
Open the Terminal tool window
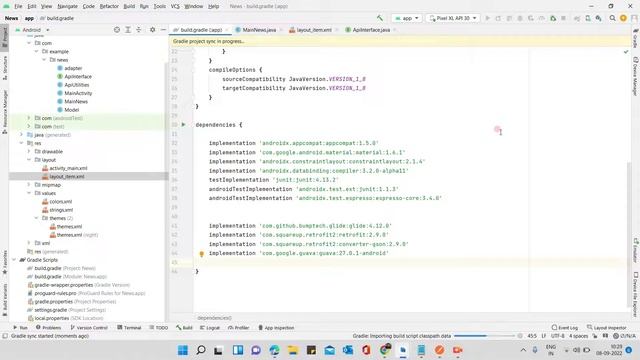129,328
